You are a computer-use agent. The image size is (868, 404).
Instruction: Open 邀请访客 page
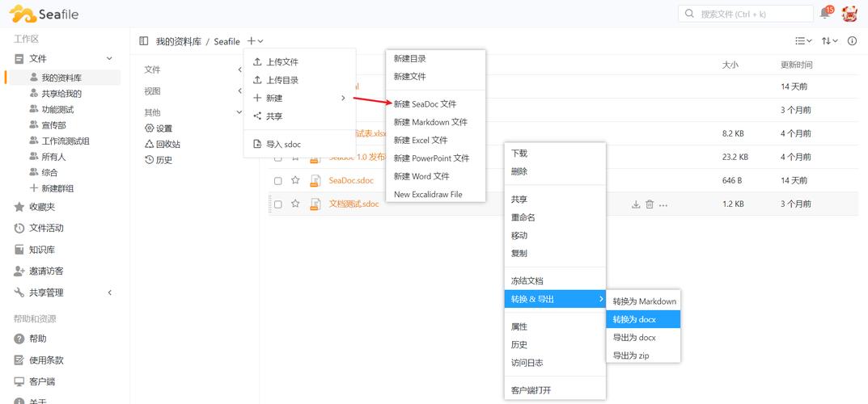click(46, 271)
